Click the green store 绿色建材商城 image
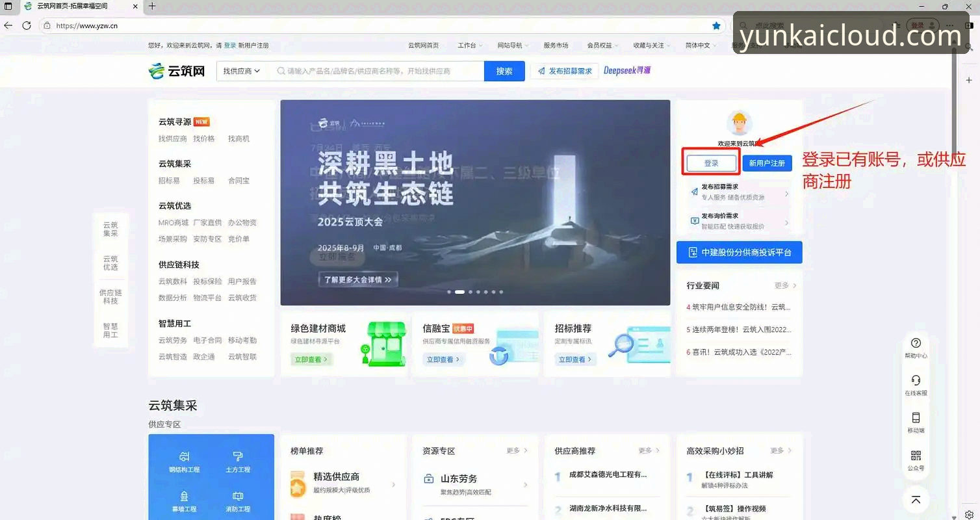Image resolution: width=980 pixels, height=520 pixels. [x=382, y=344]
